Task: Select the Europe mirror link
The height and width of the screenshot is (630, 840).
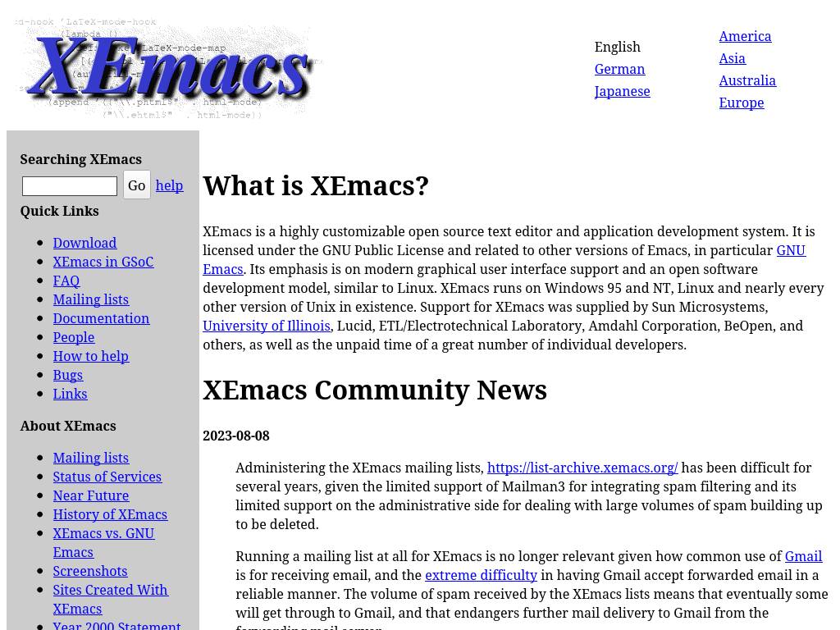Action: [742, 103]
